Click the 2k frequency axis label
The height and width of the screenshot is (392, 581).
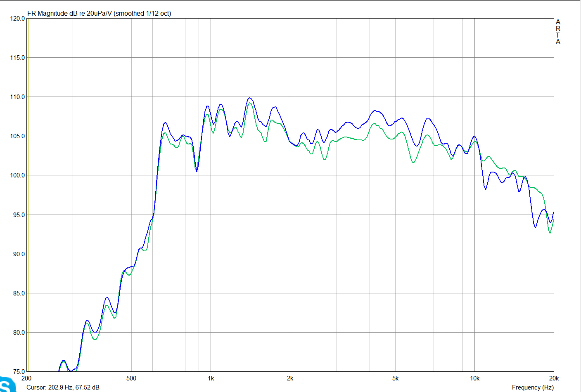290,378
